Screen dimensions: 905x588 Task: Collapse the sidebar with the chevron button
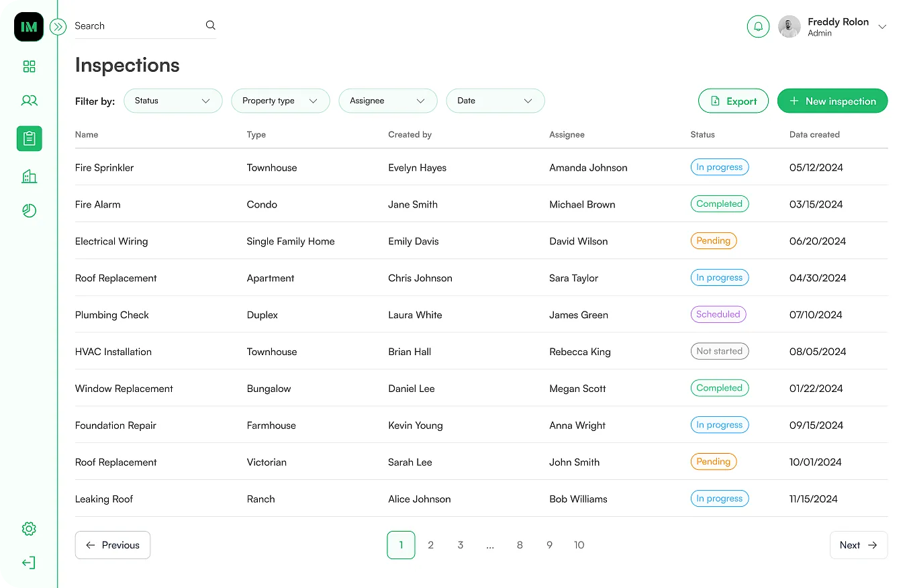click(x=58, y=27)
